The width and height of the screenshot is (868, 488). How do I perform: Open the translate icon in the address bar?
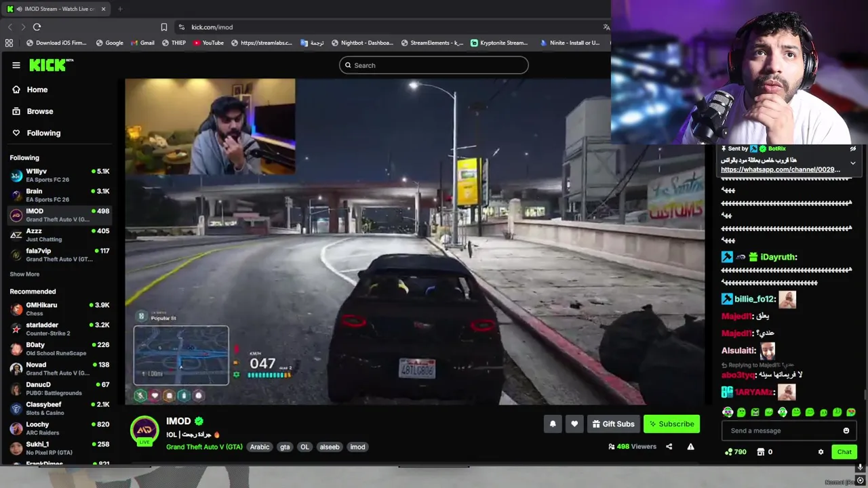(x=606, y=27)
